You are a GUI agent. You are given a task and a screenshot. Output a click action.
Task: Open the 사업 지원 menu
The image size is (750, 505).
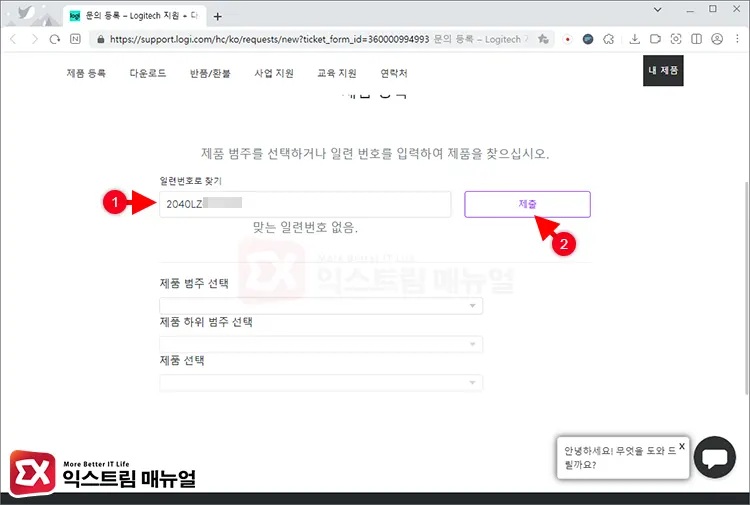point(274,73)
